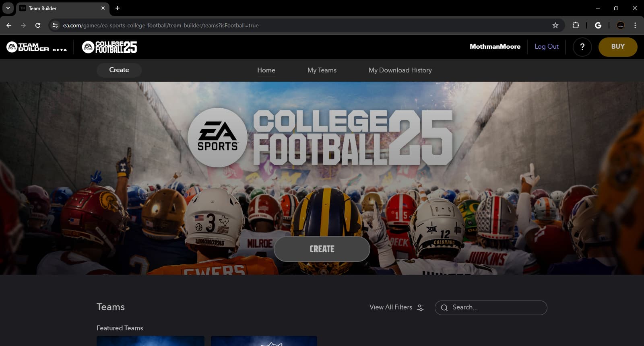
Task: Open My Download History tab
Action: coord(400,70)
